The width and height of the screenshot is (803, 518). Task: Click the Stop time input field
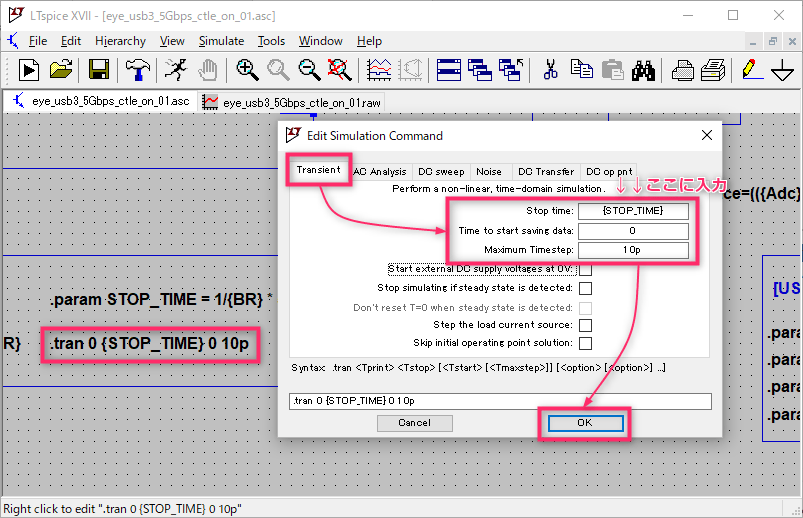[x=633, y=211]
